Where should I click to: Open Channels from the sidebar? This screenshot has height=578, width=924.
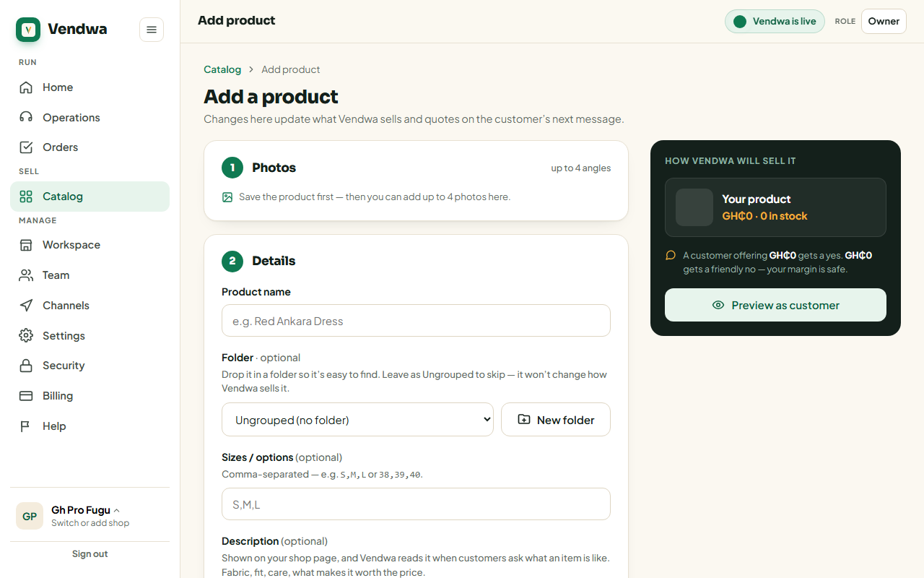tap(90, 306)
